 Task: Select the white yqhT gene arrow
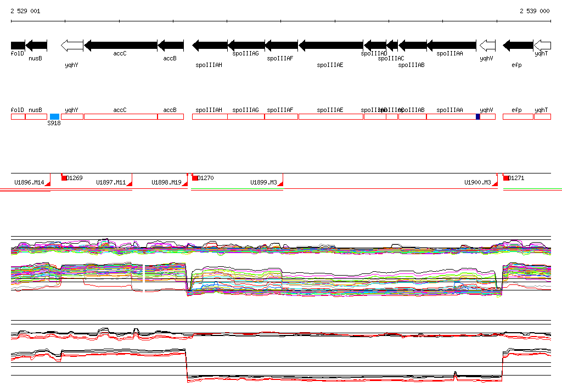click(542, 45)
